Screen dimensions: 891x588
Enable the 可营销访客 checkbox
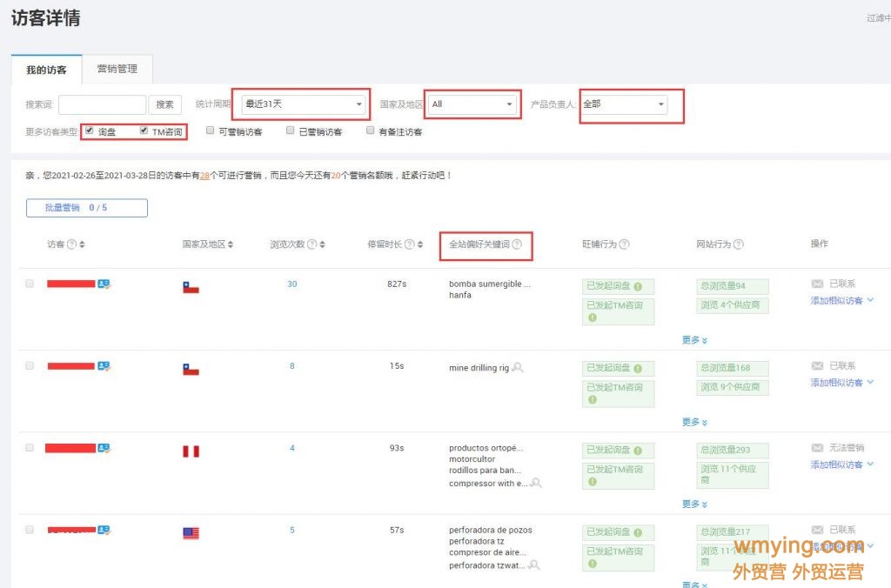(209, 130)
